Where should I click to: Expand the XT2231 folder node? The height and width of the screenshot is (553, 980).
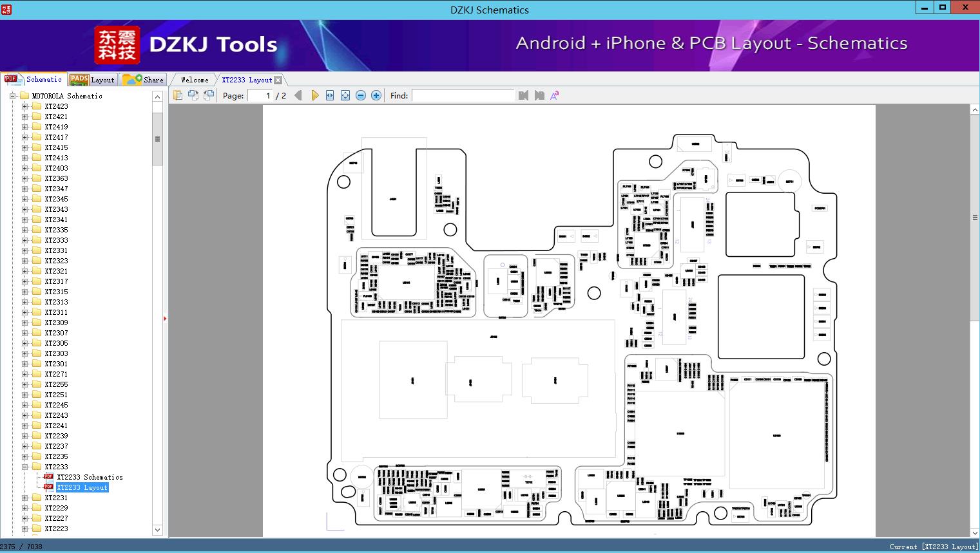click(x=24, y=498)
